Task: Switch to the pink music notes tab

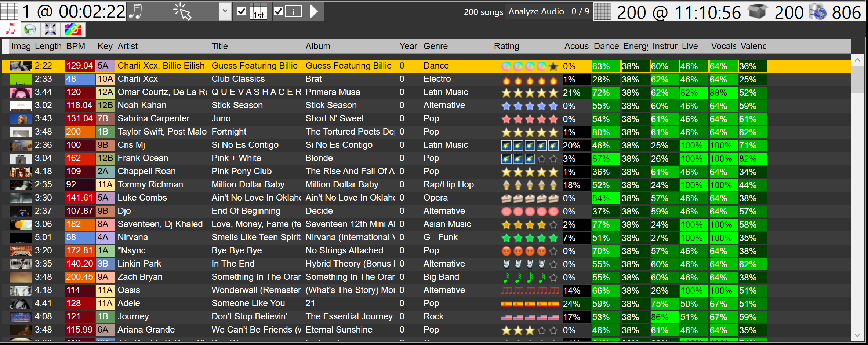Action: [x=11, y=29]
